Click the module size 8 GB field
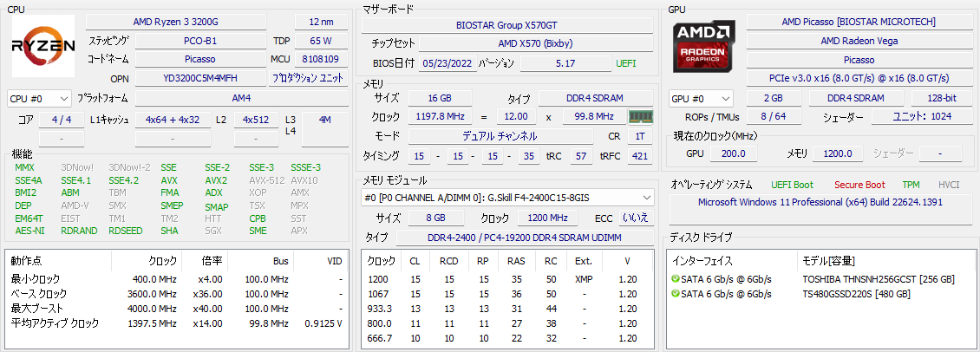Image resolution: width=980 pixels, height=352 pixels. [x=436, y=218]
